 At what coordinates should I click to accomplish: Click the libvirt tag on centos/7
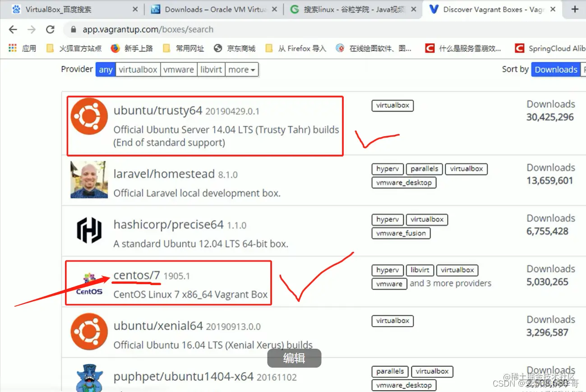pyautogui.click(x=420, y=270)
